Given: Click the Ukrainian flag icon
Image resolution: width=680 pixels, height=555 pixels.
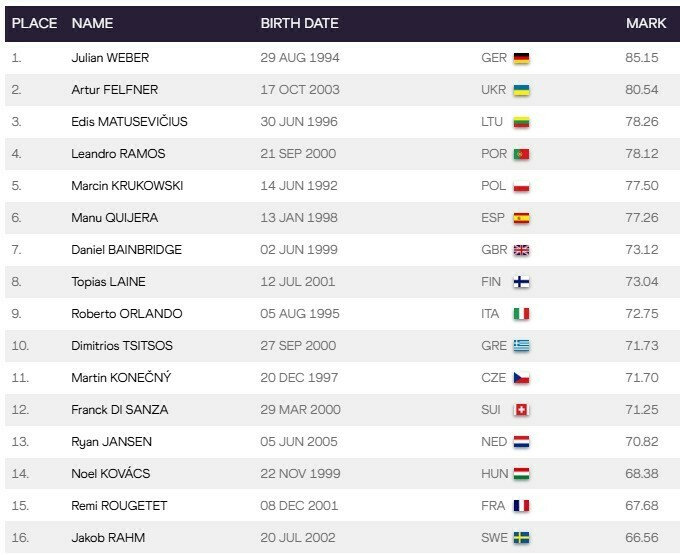Looking at the screenshot, I should (521, 90).
